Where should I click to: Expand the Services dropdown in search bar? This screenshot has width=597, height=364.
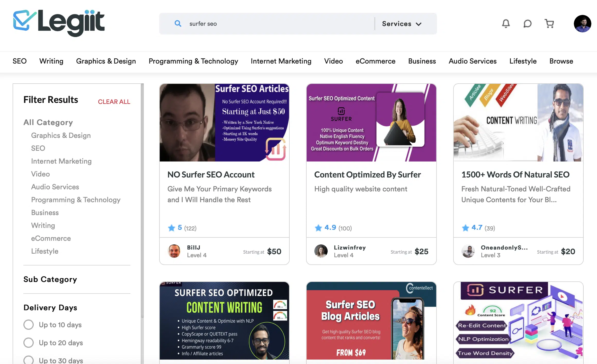coord(401,23)
